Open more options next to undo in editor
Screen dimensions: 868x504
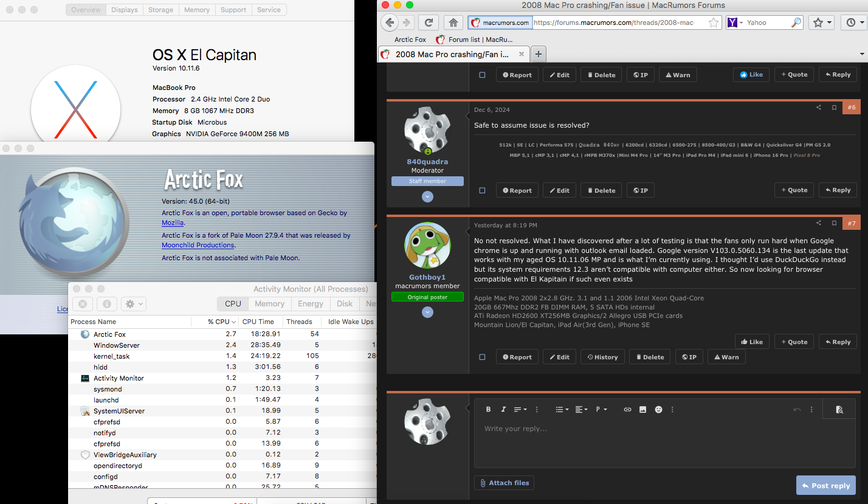pos(811,410)
